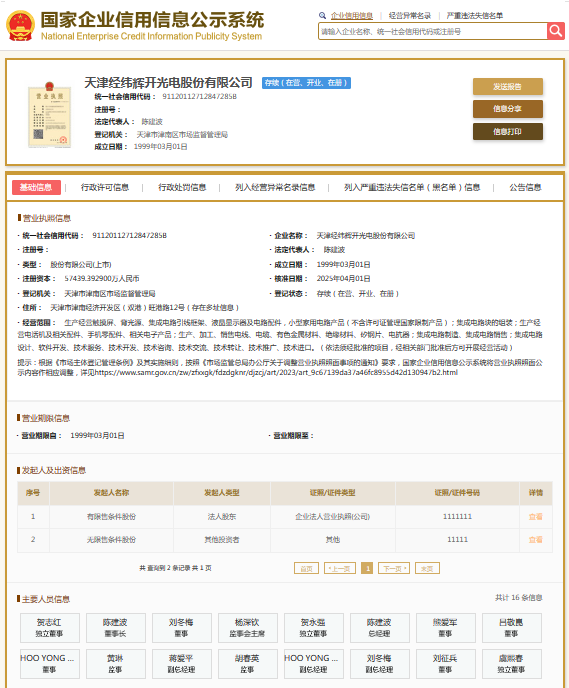Click the 发起人名称 column header
The image size is (569, 688).
111,493
